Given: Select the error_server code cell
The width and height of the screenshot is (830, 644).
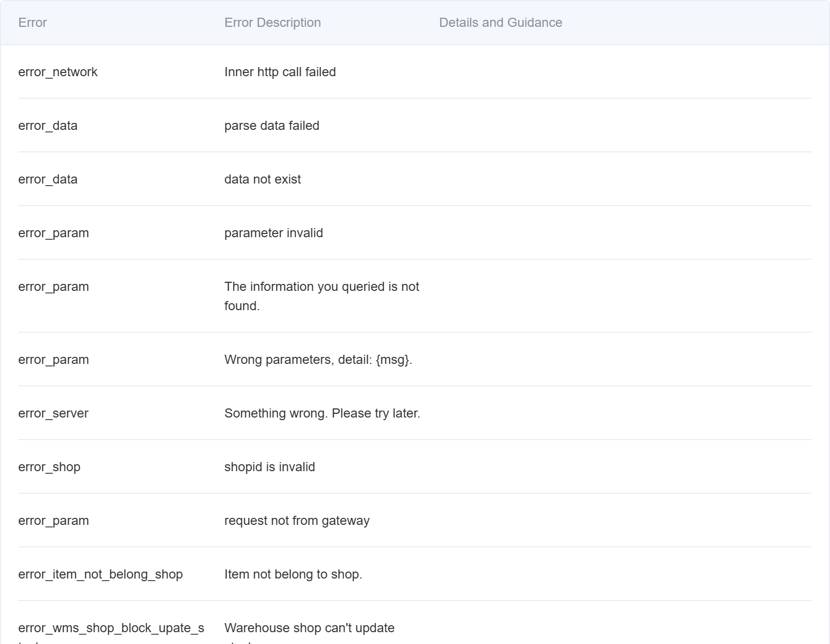Looking at the screenshot, I should click(53, 413).
